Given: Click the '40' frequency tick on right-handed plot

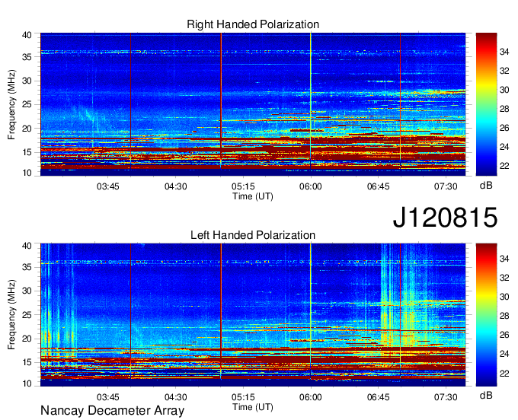Looking at the screenshot, I should pos(27,35).
